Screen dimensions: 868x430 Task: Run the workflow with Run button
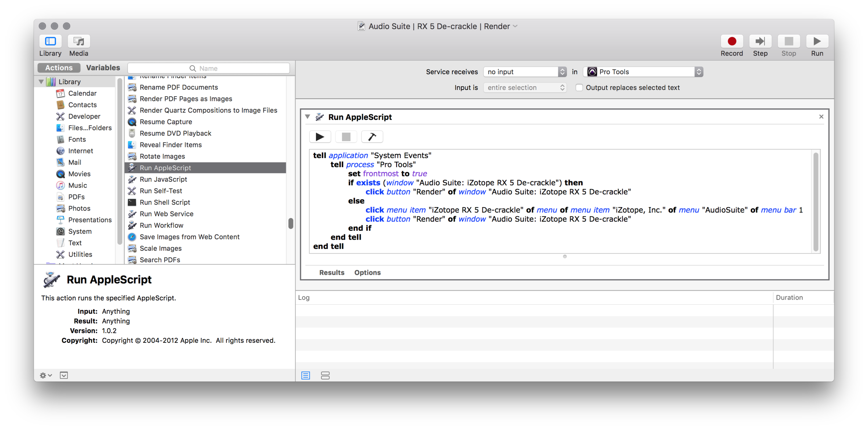[817, 41]
